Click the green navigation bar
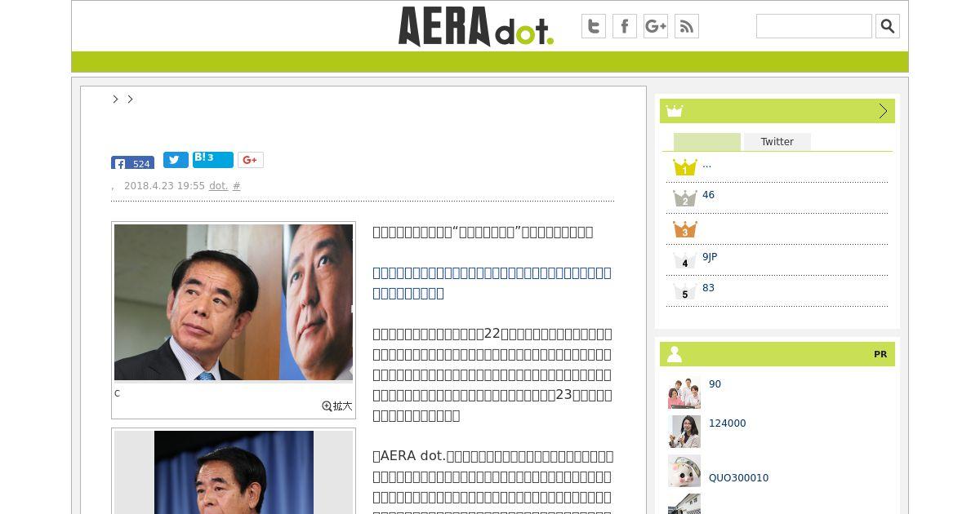The image size is (980, 514). tap(490, 62)
